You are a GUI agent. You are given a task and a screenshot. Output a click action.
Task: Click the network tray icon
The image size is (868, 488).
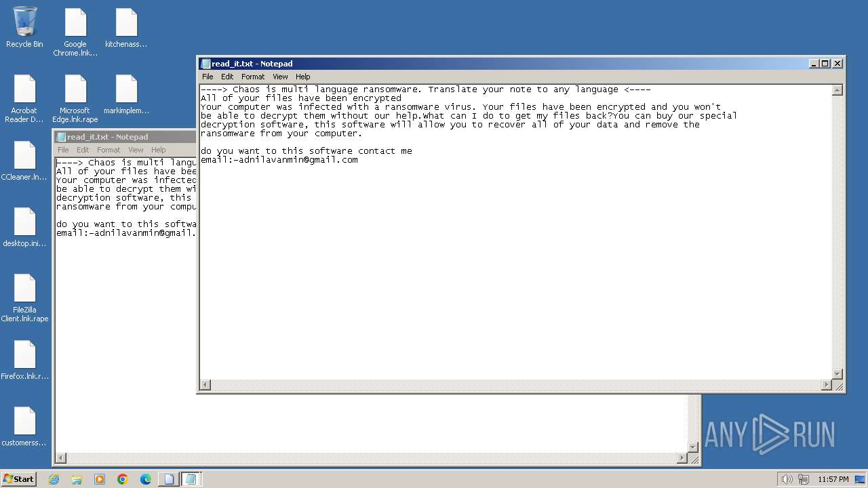click(x=804, y=479)
